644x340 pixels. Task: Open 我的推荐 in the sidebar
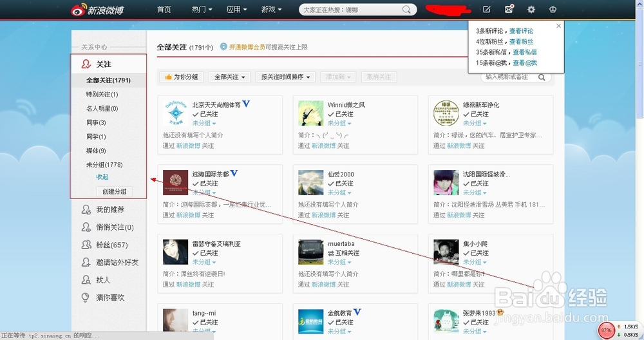click(x=109, y=209)
